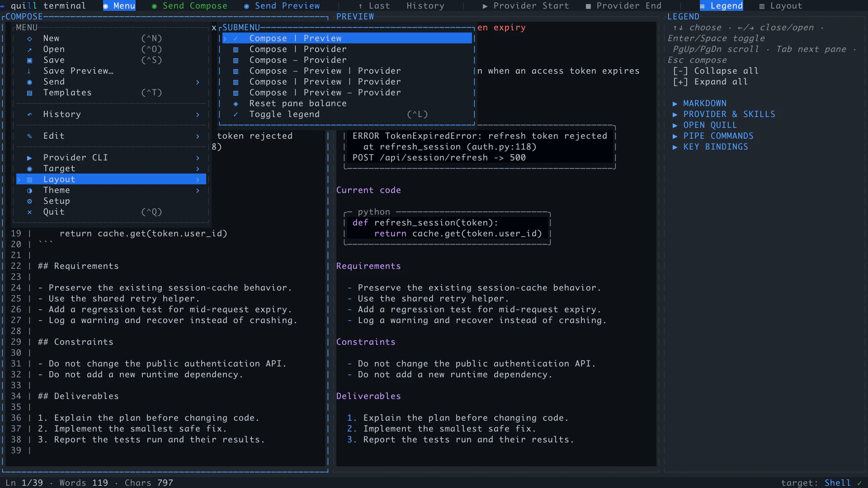The image size is (868, 488).
Task: Click the Reset pane balance diamond icon
Action: coord(236,103)
